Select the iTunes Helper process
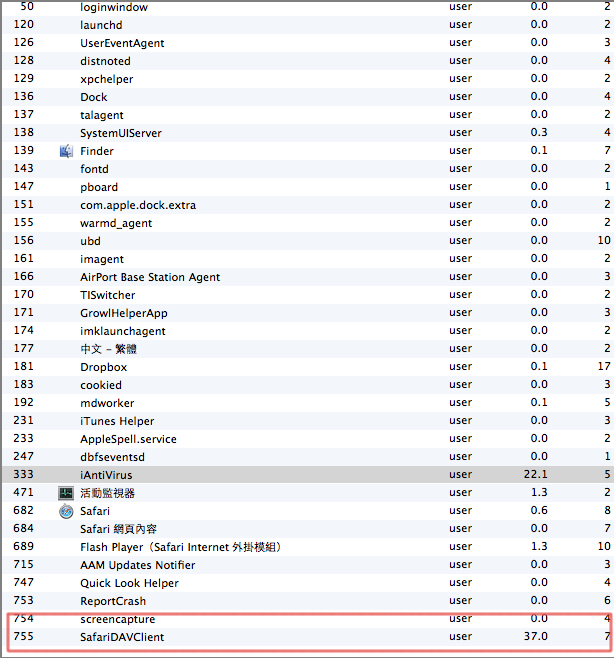 (x=117, y=421)
